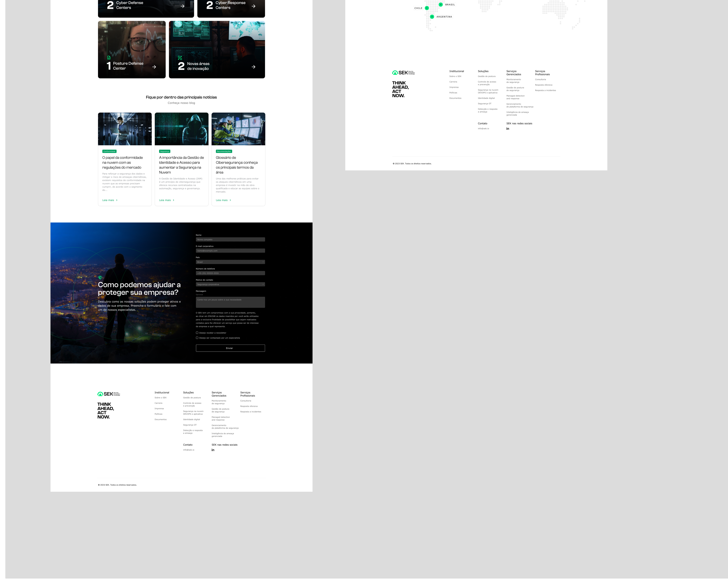Viewport: 728px width, 584px height.
Task: Select the Argentina marker on the map
Action: coord(432,17)
